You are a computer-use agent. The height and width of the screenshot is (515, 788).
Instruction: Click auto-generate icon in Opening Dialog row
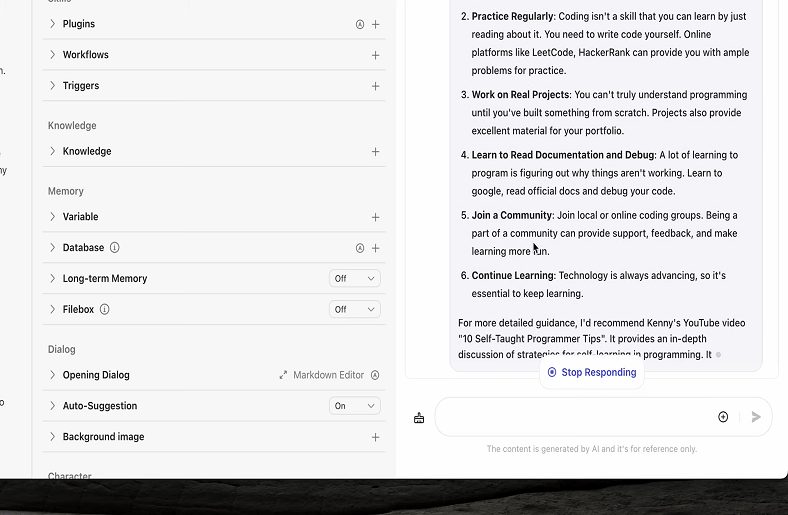(x=375, y=375)
